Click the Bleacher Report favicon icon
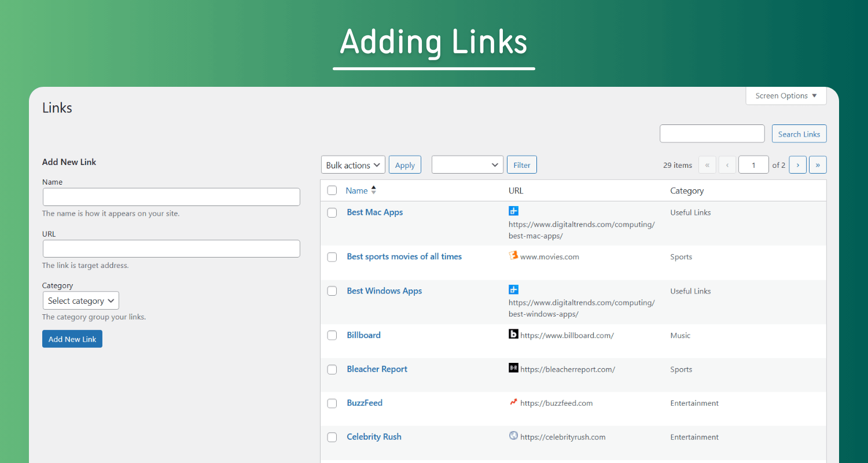Screen dimensions: 868x463 point(513,368)
